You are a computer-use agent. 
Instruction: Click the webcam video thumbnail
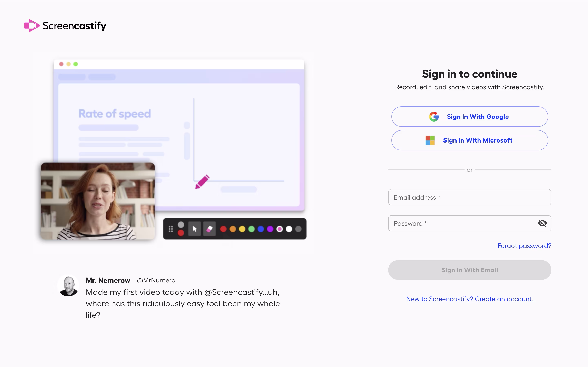[98, 201]
